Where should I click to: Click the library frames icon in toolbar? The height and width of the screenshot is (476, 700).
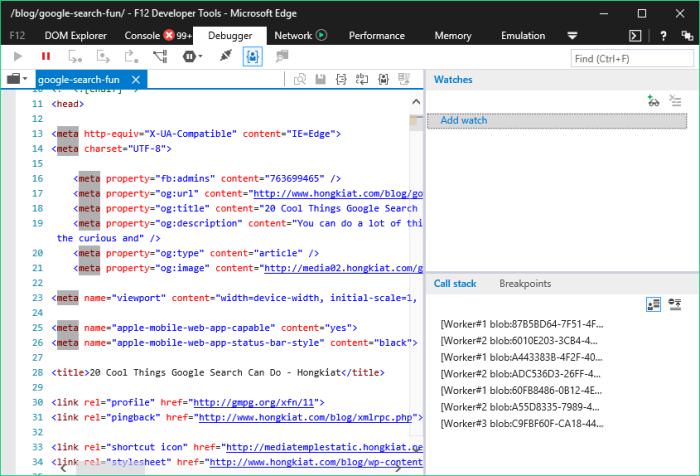[x=282, y=56]
